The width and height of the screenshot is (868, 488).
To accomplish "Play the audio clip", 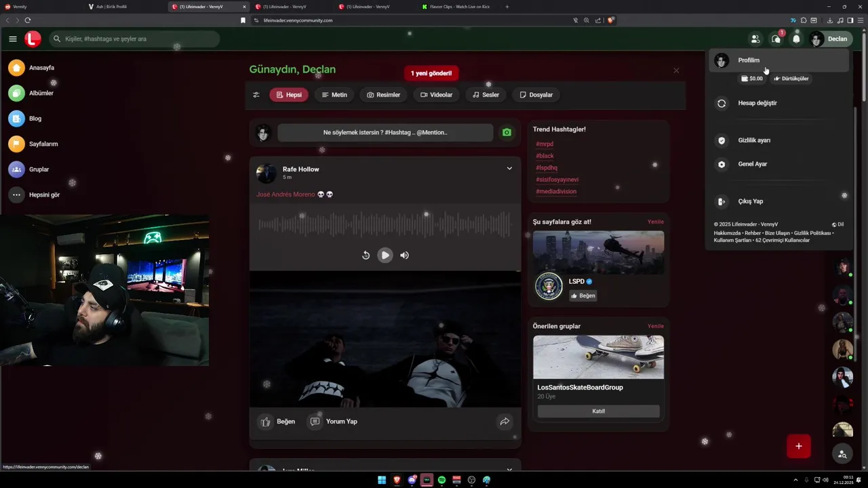I will (x=384, y=256).
